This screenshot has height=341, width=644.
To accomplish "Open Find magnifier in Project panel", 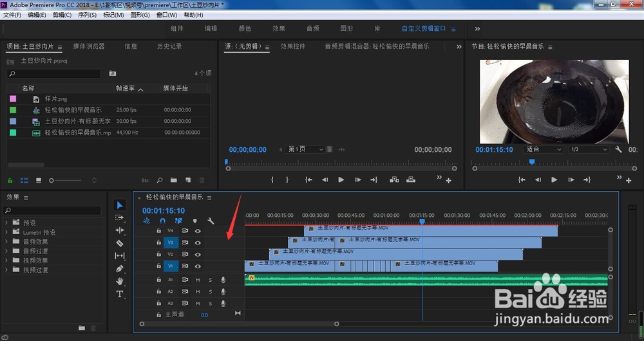I will coord(160,180).
